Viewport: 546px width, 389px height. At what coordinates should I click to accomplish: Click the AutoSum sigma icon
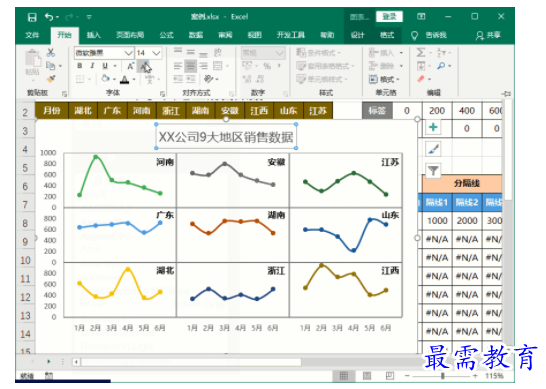point(421,53)
